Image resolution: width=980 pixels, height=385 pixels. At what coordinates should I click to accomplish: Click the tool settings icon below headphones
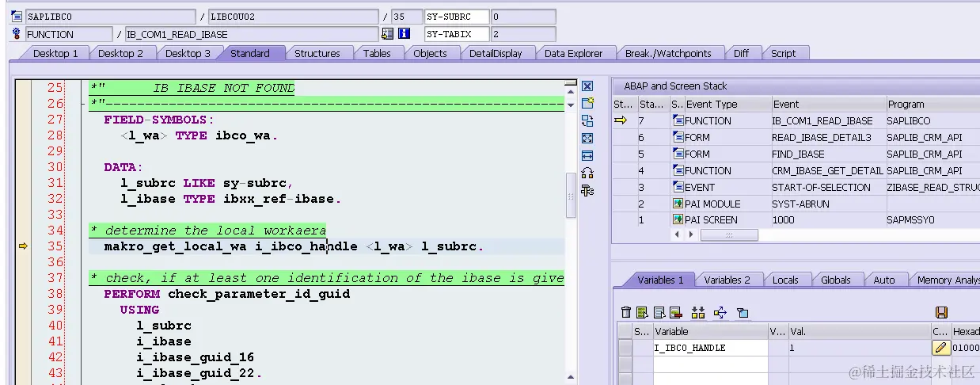pos(587,190)
